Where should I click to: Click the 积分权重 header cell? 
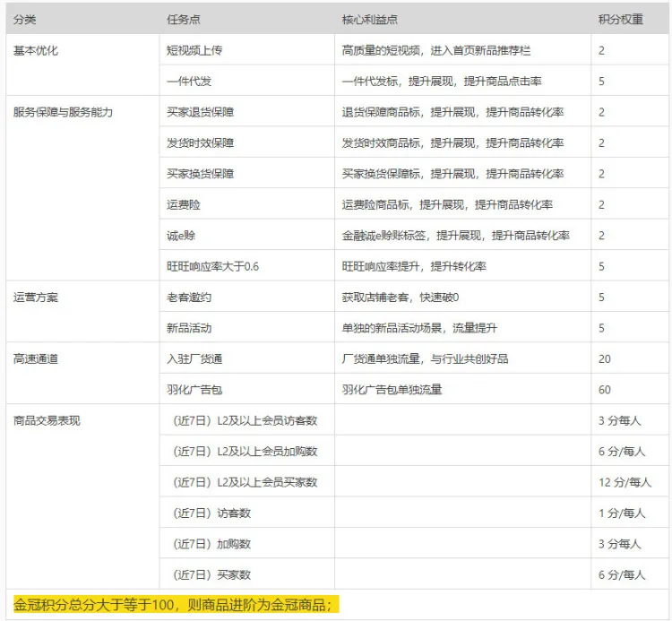(629, 20)
